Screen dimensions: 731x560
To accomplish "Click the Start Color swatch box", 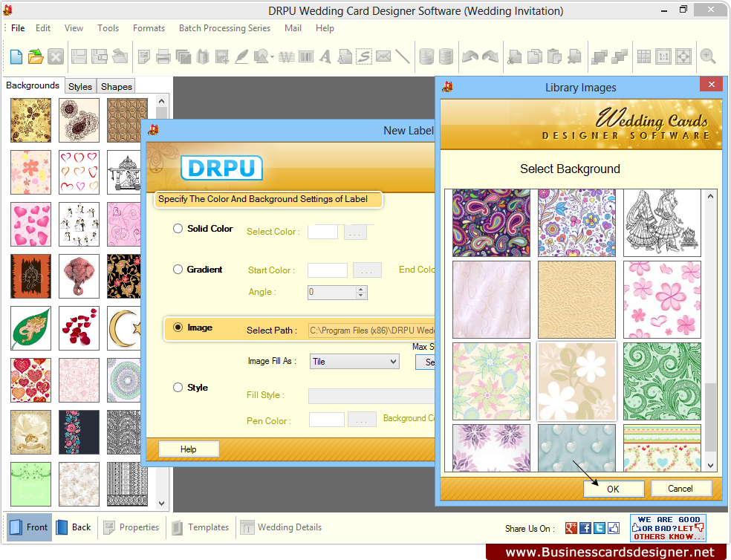I will 328,270.
